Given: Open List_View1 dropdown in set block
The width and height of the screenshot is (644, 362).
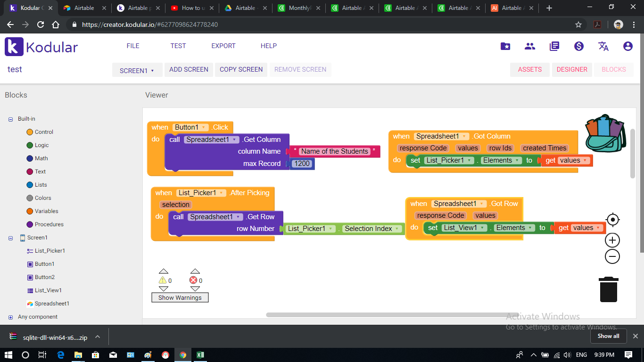Looking at the screenshot, I should coord(482,228).
